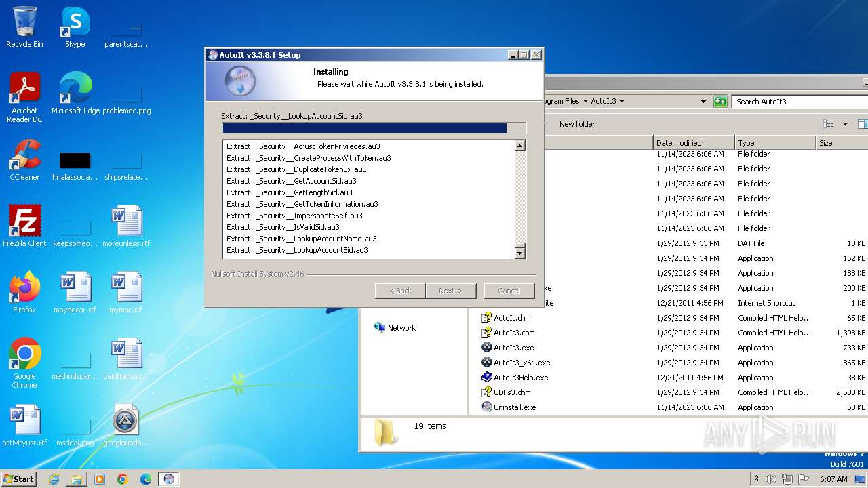Open Windows Explorer taskbar button
Image resolution: width=868 pixels, height=488 pixels.
tap(77, 479)
